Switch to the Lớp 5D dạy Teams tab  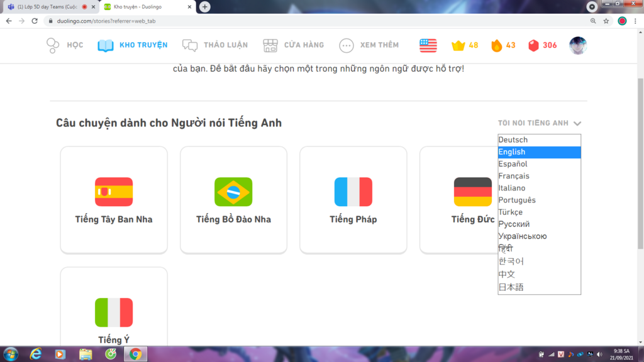47,7
